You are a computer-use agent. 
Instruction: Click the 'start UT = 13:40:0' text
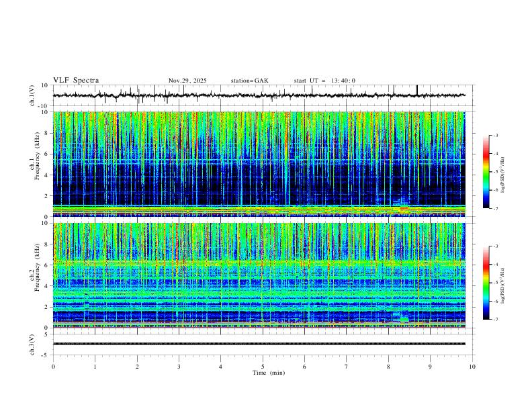[324, 81]
